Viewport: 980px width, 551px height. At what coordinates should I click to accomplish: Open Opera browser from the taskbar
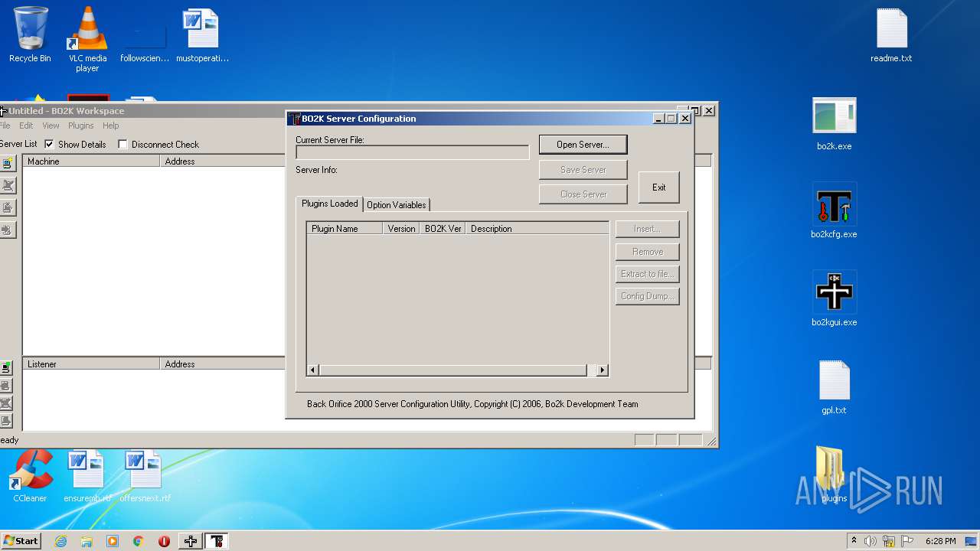coord(164,541)
